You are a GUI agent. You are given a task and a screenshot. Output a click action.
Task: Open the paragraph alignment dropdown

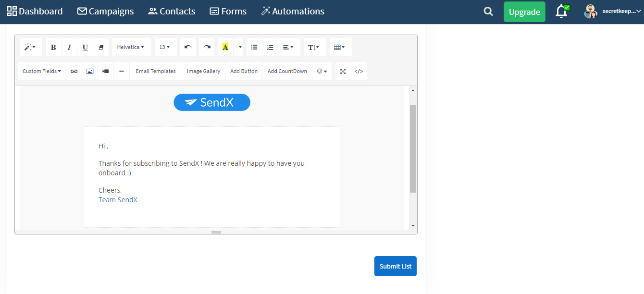[x=289, y=47]
